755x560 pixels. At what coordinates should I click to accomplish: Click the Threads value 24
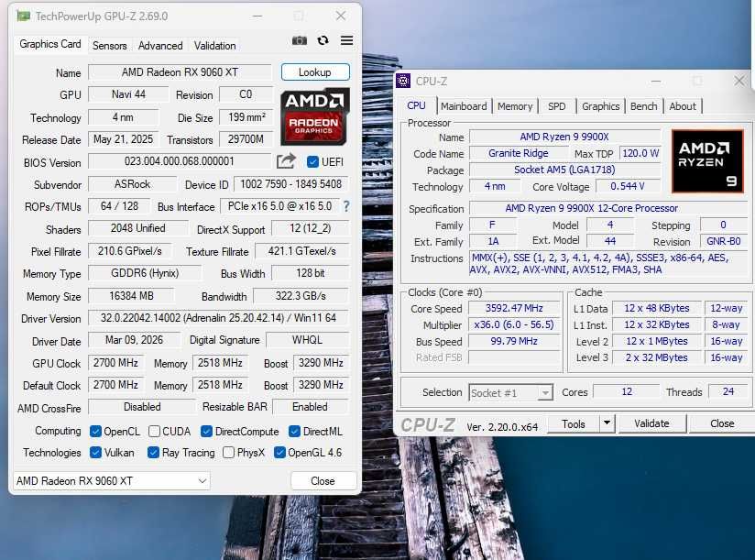click(x=728, y=391)
